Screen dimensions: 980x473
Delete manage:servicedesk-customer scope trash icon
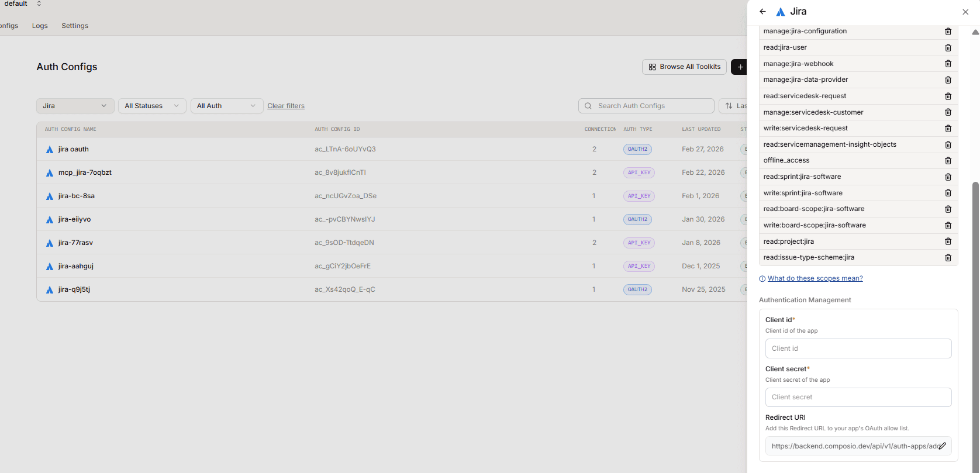[x=948, y=112]
